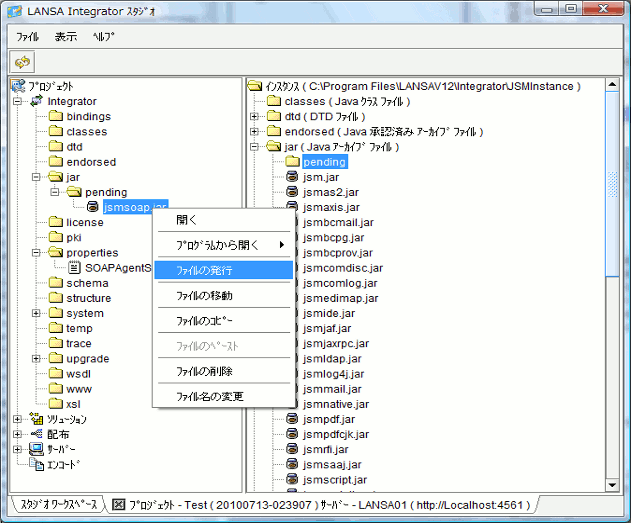Choose ファイルの発行 from context menu
The width and height of the screenshot is (631, 523).
[224, 270]
